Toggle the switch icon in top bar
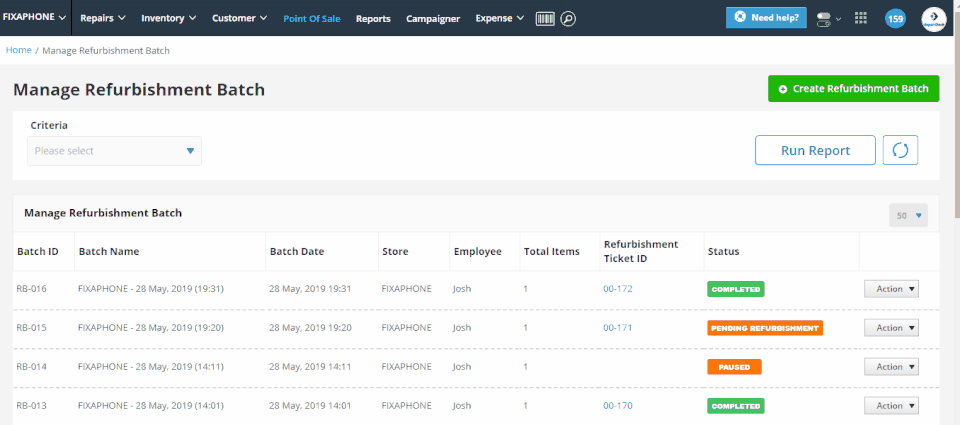The image size is (960, 425). [825, 18]
